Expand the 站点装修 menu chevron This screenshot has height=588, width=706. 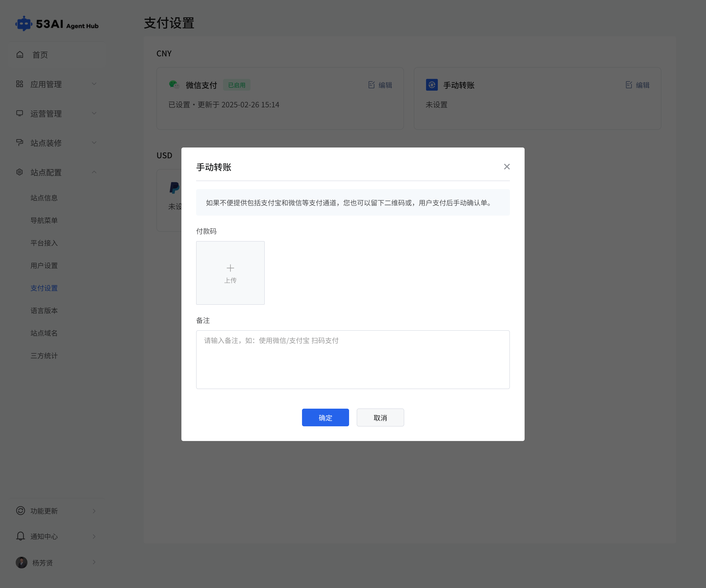(x=94, y=142)
